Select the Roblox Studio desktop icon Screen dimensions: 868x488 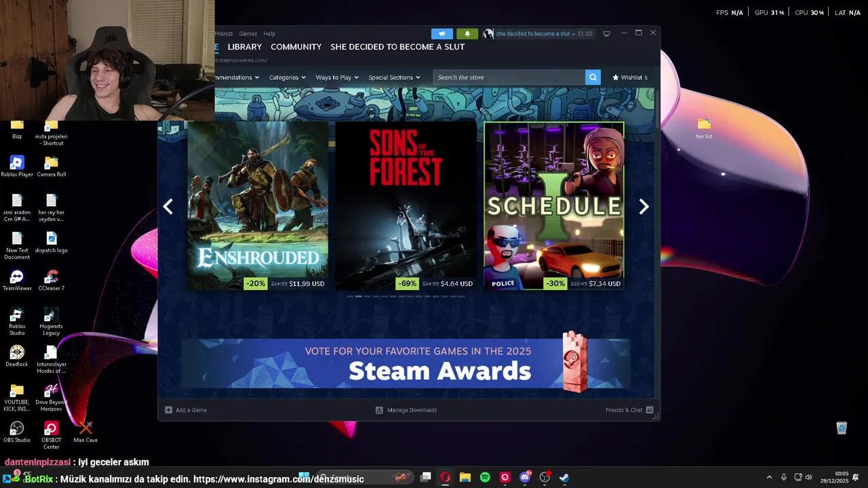coord(17,322)
